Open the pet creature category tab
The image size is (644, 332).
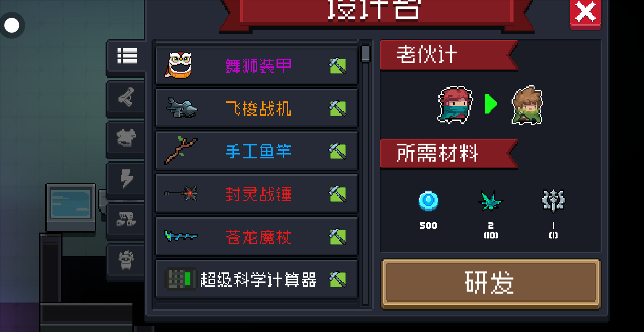click(127, 260)
